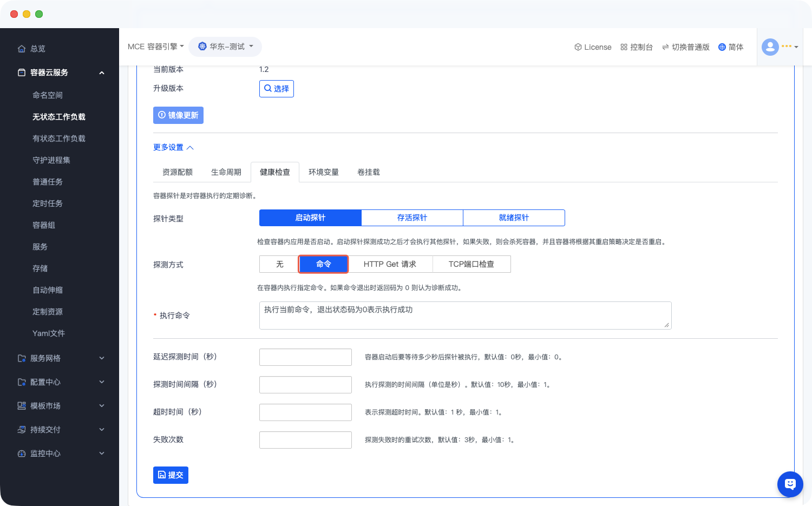Open the MCE 容器引擎 dropdown
812x506 pixels.
pyautogui.click(x=155, y=47)
